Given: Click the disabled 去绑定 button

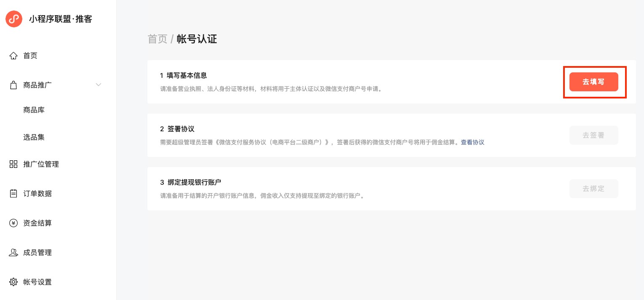Looking at the screenshot, I should [x=594, y=188].
